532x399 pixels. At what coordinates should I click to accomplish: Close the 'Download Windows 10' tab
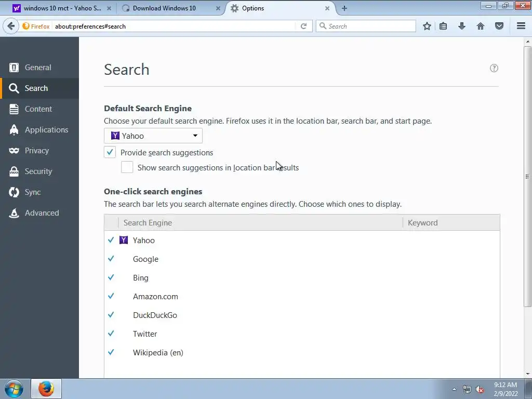[218, 8]
